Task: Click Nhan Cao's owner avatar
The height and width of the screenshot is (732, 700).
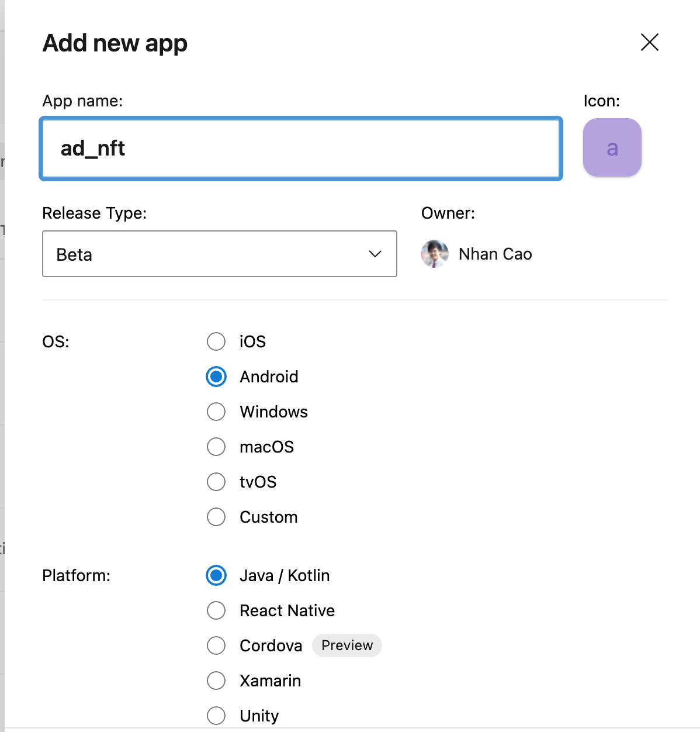Action: click(435, 254)
